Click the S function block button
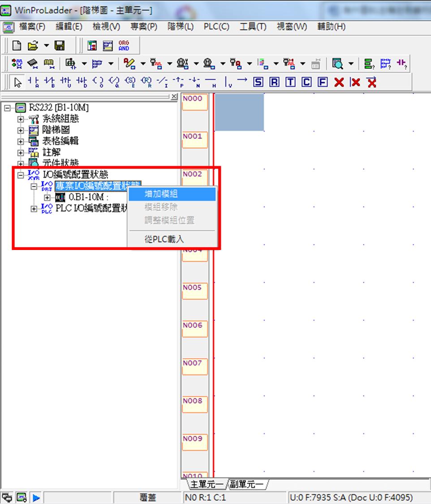431x504 pixels. (x=258, y=82)
